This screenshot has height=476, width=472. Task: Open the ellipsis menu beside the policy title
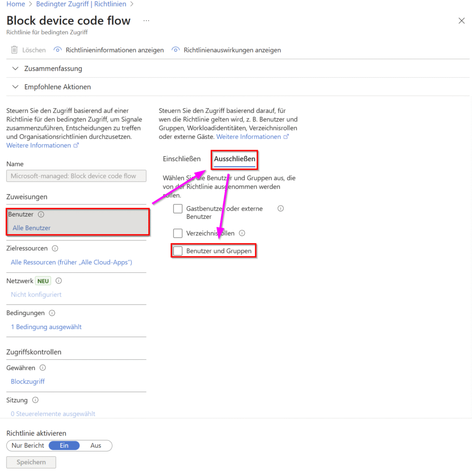(x=146, y=20)
